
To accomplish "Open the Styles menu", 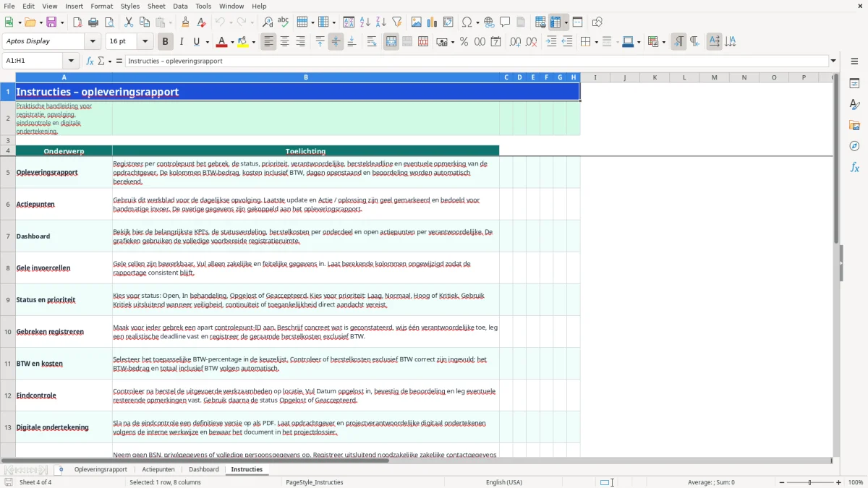I will click(130, 6).
